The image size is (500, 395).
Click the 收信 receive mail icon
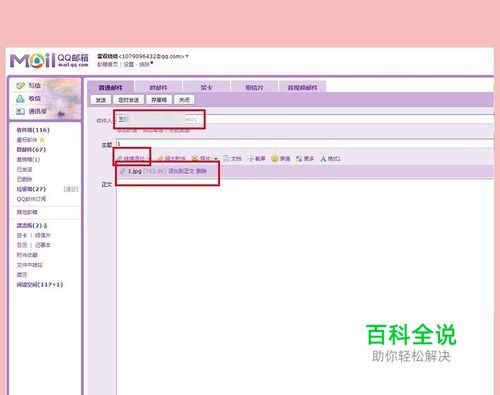[20, 99]
